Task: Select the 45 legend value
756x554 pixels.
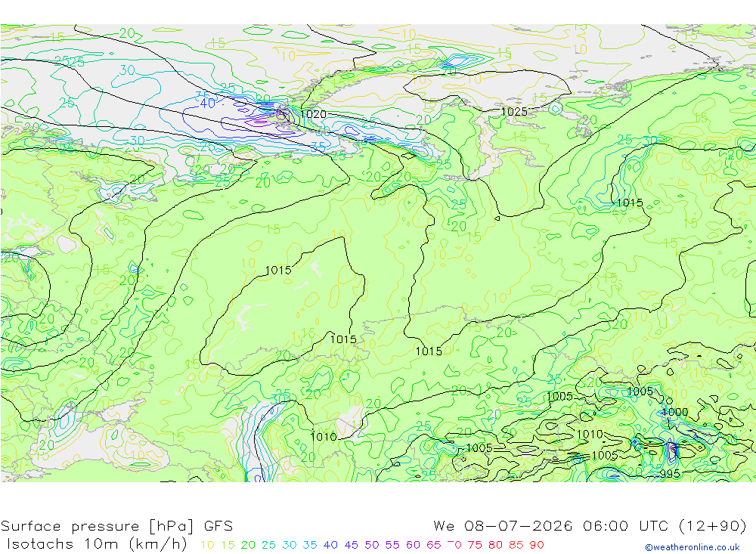Action: [351, 545]
